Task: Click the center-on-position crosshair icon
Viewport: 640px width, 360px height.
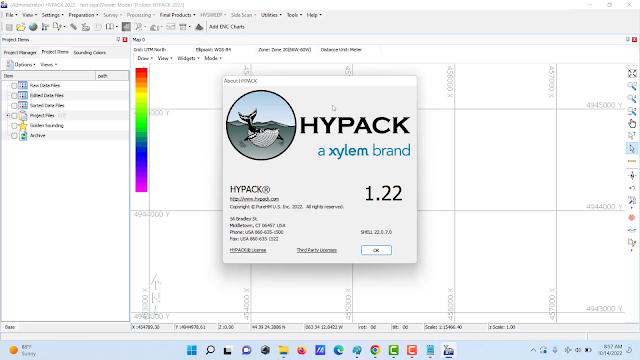Action: tap(632, 176)
